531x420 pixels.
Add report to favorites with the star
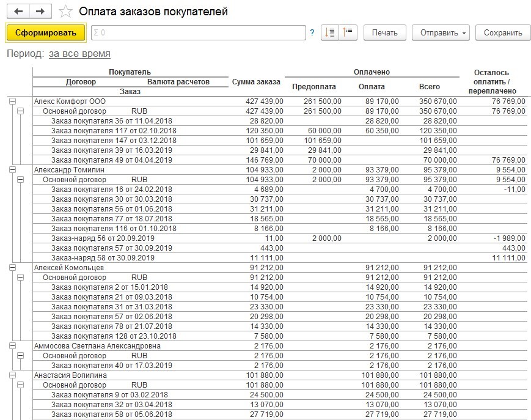65,12
